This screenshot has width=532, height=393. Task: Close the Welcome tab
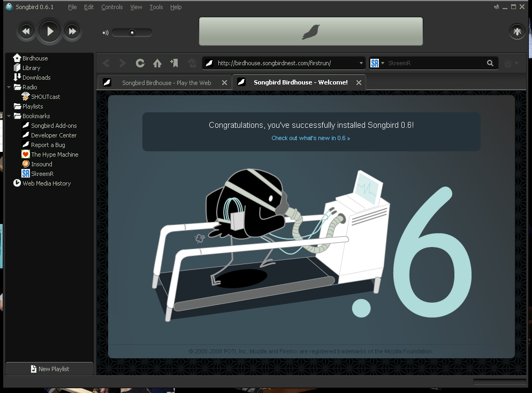tap(359, 83)
